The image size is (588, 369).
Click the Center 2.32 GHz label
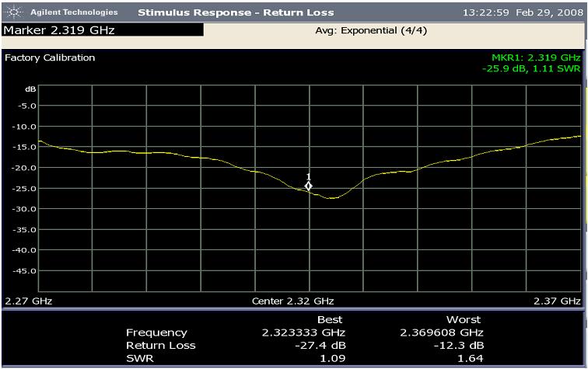point(292,301)
